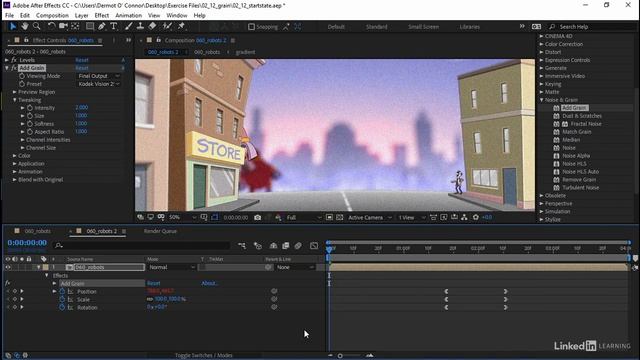Open the Preset Kodak Vision dropdown
The height and width of the screenshot is (360, 640).
pos(99,84)
